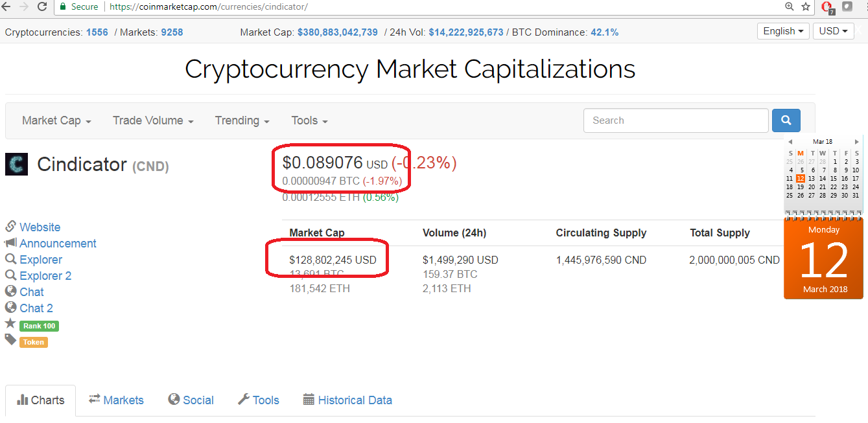This screenshot has height=423, width=868.
Task: Open the browser zoom magnifier icon
Action: (x=789, y=6)
